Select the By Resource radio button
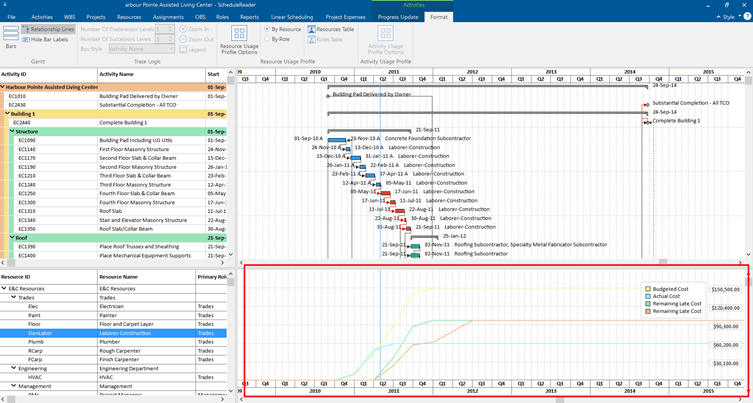 tap(267, 29)
